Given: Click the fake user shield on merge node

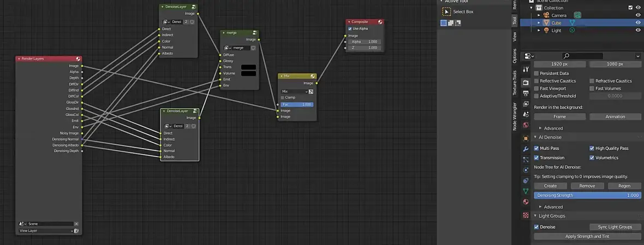Looking at the screenshot, I should point(253,48).
